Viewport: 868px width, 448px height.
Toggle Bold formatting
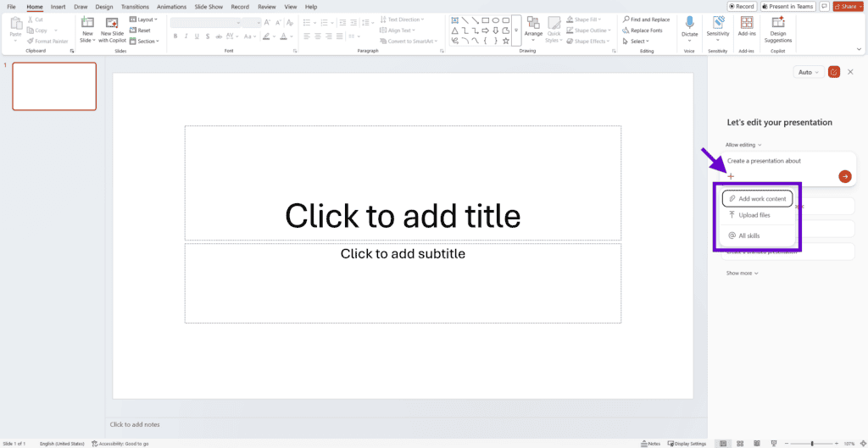click(175, 36)
